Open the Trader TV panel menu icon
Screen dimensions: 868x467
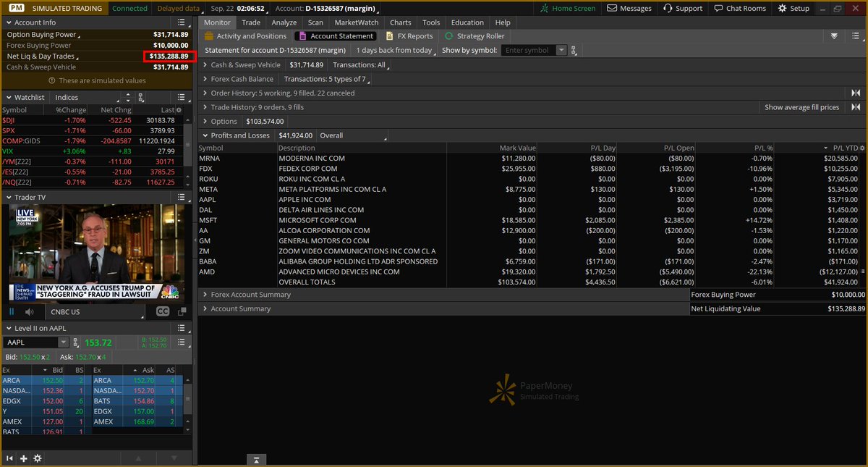(182, 197)
